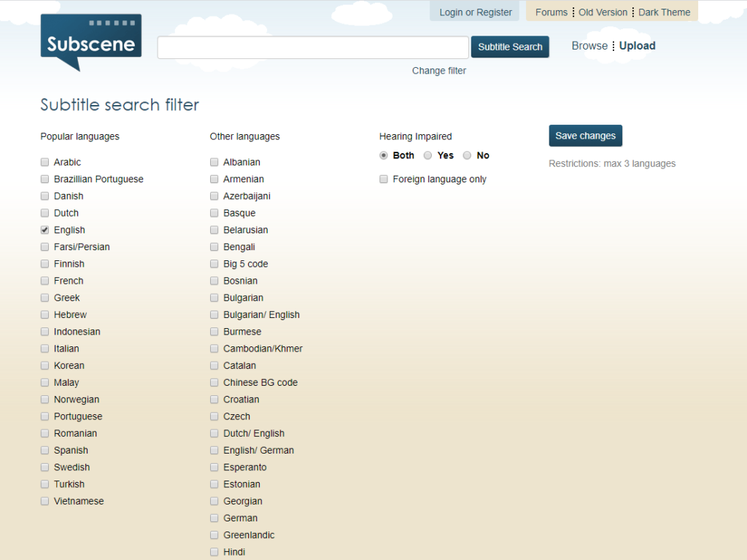
Task: Go to Forums
Action: (551, 12)
